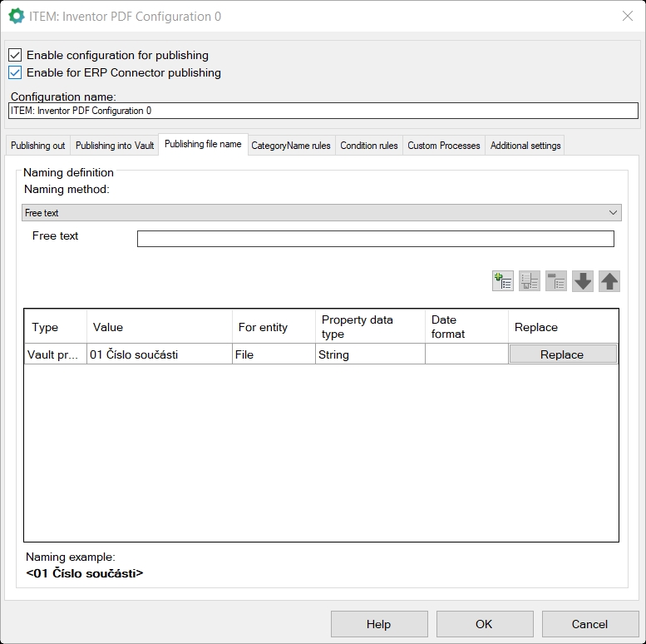646x644 pixels.
Task: Open the Publishing into Vault tab
Action: (x=115, y=146)
